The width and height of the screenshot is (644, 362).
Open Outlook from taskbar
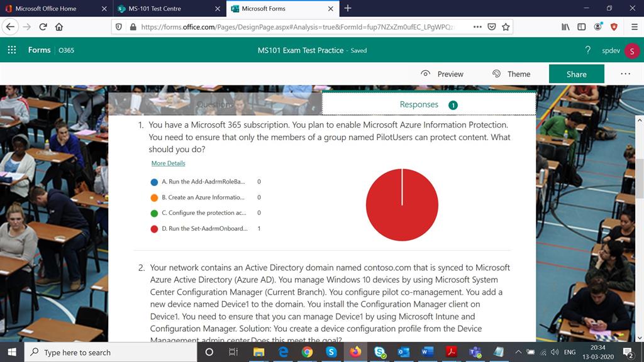403,352
